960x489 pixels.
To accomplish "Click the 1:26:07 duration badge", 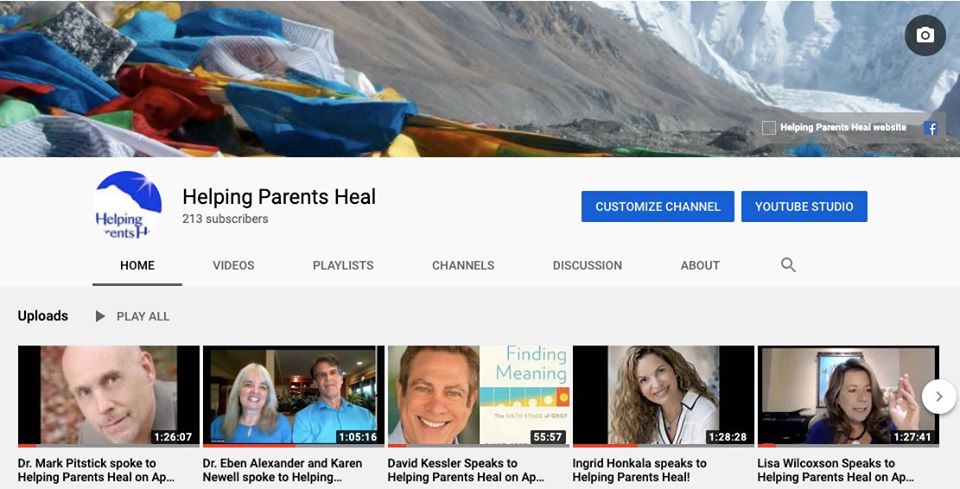I will click(x=173, y=437).
